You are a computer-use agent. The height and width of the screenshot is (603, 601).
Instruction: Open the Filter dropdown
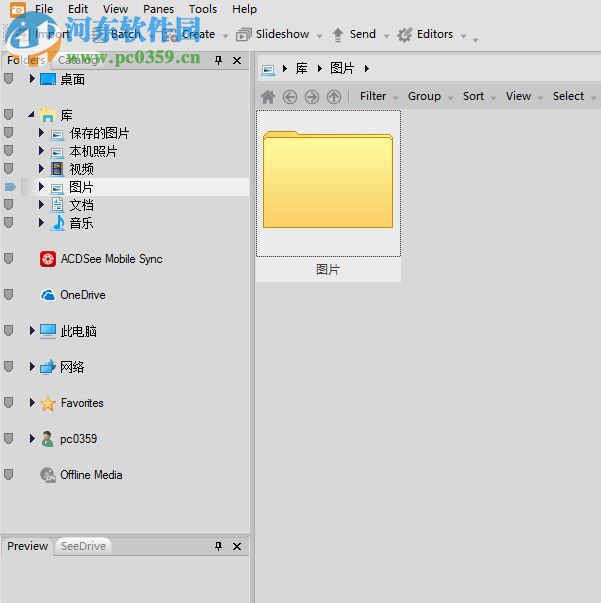(x=378, y=96)
